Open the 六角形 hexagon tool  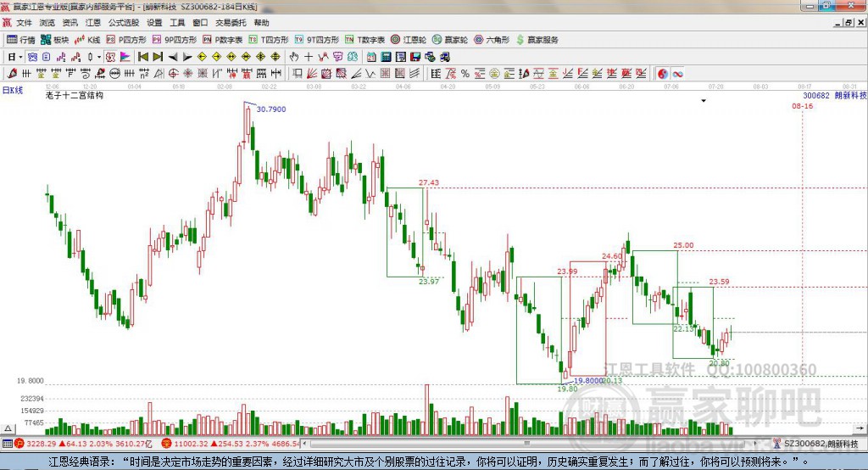(x=492, y=39)
